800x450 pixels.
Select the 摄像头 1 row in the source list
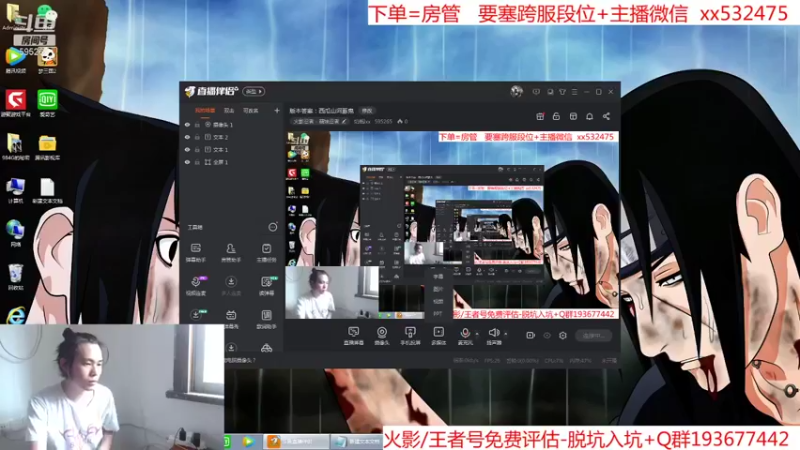(232, 124)
